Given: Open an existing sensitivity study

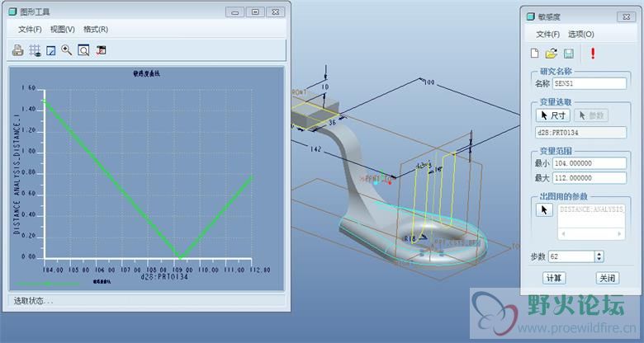Looking at the screenshot, I should [x=552, y=54].
